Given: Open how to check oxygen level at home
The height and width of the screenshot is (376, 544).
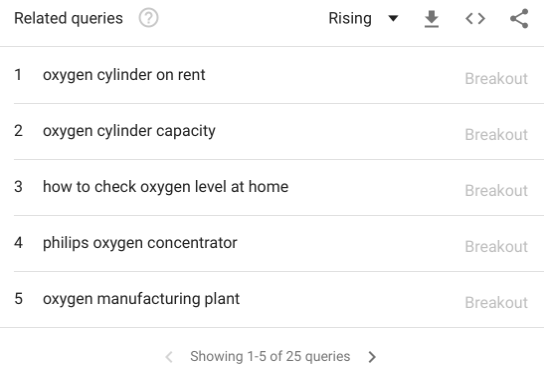Looking at the screenshot, I should click(165, 187).
